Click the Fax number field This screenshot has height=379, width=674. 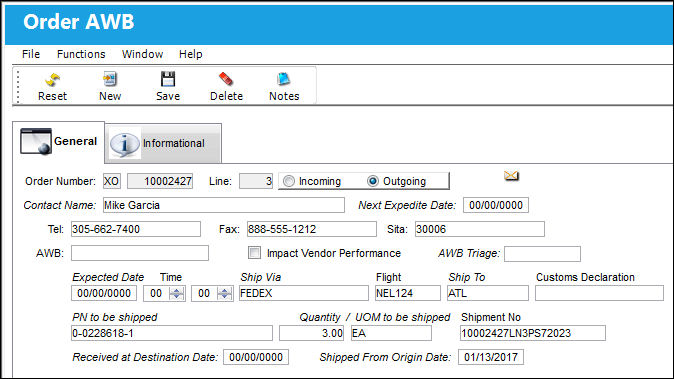[x=312, y=229]
